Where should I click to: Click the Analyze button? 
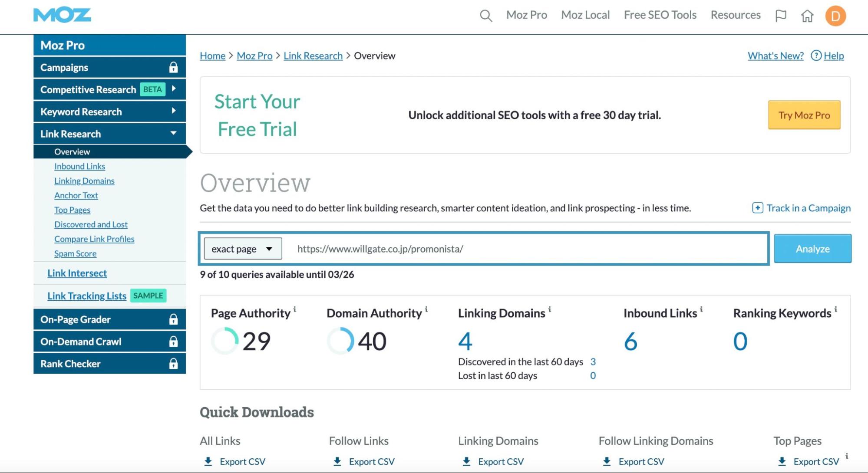pyautogui.click(x=812, y=249)
